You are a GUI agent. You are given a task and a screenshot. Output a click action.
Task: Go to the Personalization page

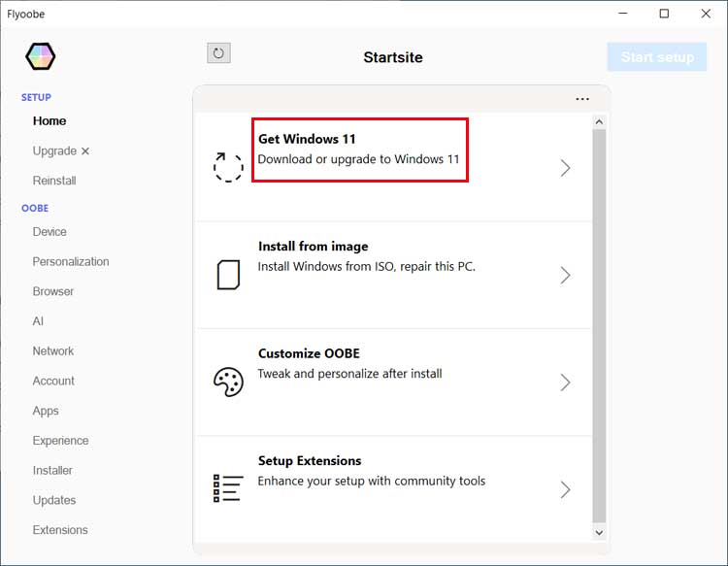click(x=71, y=262)
